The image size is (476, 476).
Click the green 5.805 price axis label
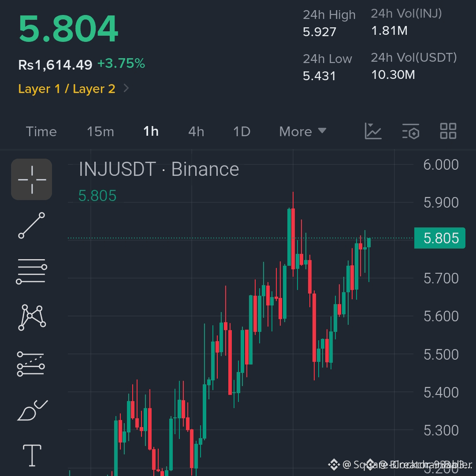point(440,238)
